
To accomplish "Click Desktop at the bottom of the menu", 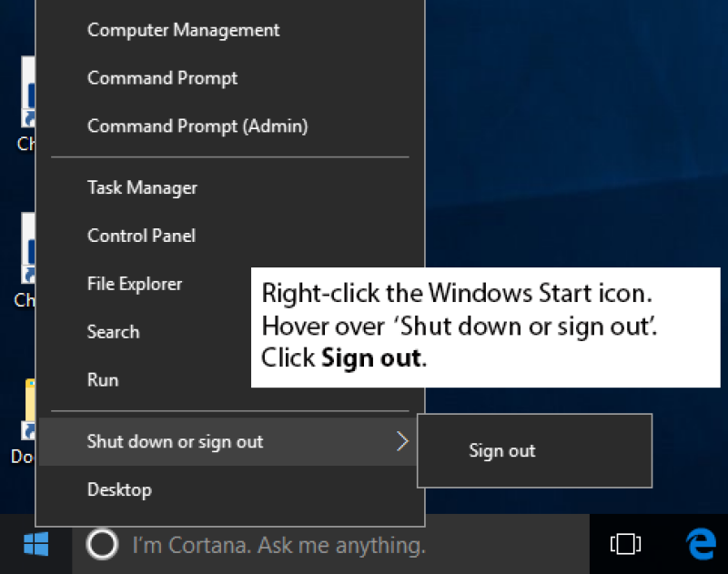I will (x=119, y=489).
